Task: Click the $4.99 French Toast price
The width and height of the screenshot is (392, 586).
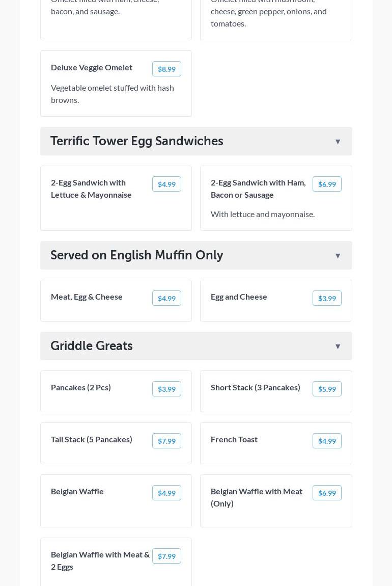Action: tap(327, 441)
